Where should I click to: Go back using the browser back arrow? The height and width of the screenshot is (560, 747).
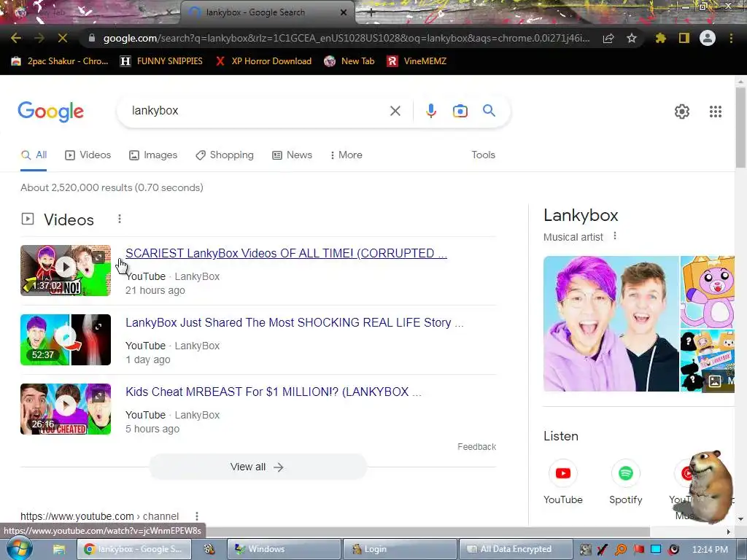16,38
